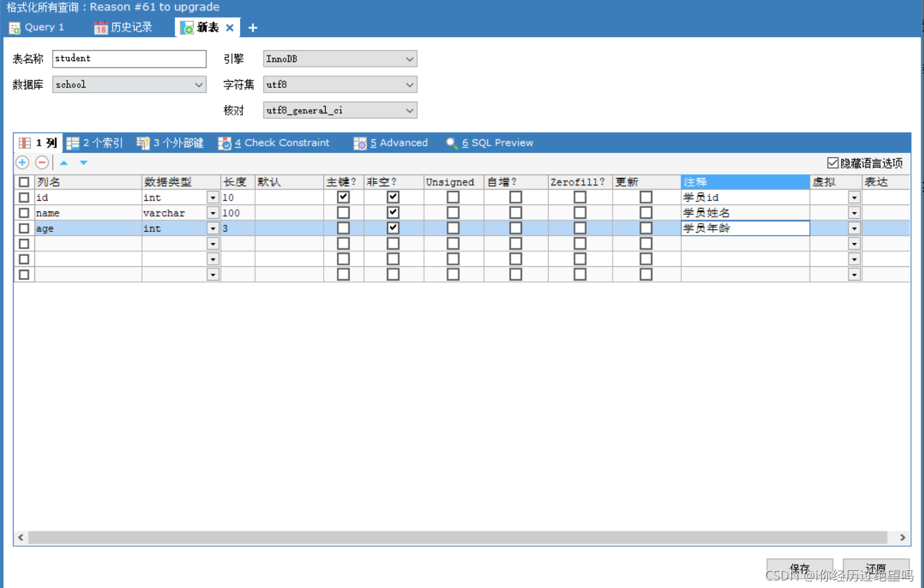924x588 pixels.
Task: Uncheck primary key for the id row
Action: click(344, 197)
